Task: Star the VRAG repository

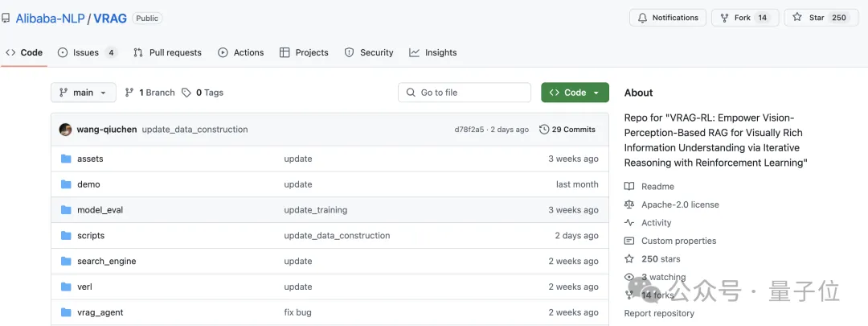Action: (809, 18)
